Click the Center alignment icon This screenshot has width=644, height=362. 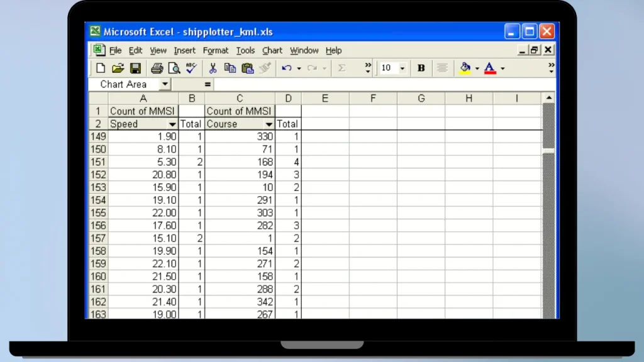pos(442,68)
